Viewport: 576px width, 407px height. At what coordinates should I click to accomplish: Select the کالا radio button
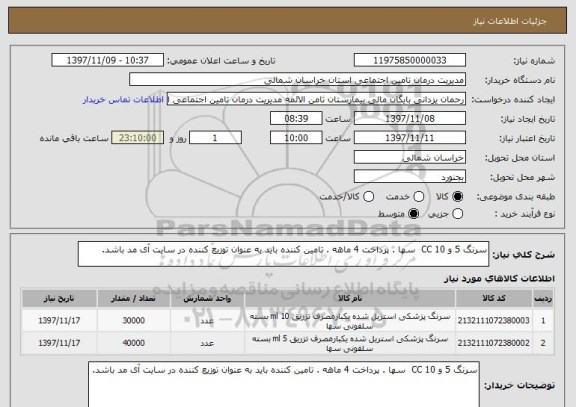pyautogui.click(x=457, y=197)
